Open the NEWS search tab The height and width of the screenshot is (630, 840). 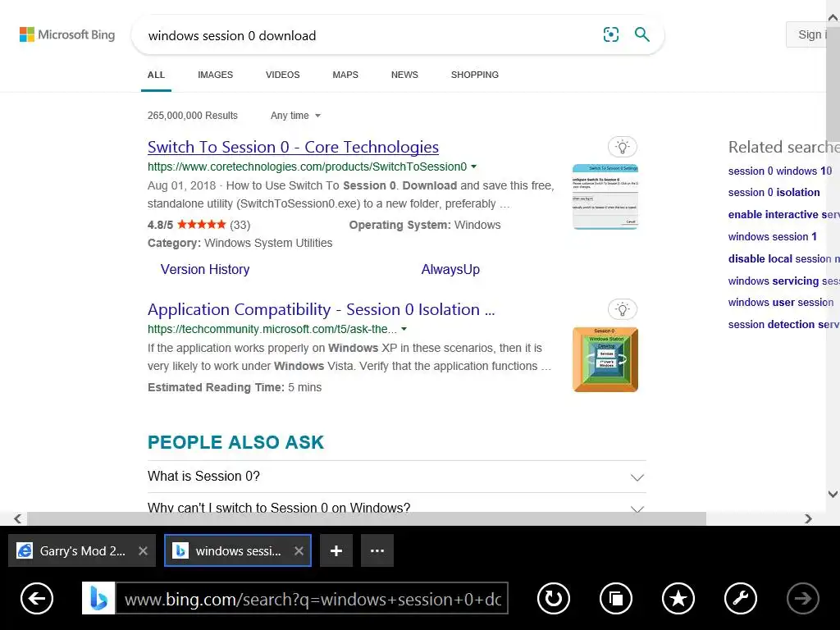tap(404, 75)
